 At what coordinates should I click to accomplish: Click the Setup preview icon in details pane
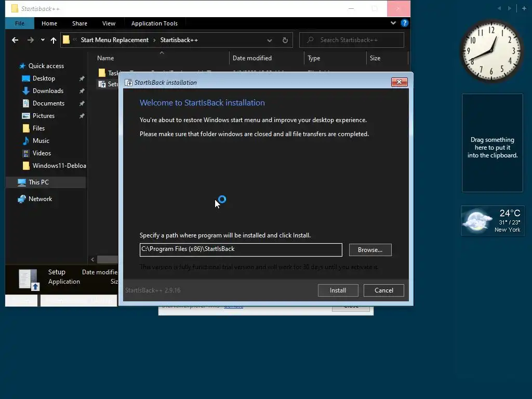click(29, 280)
